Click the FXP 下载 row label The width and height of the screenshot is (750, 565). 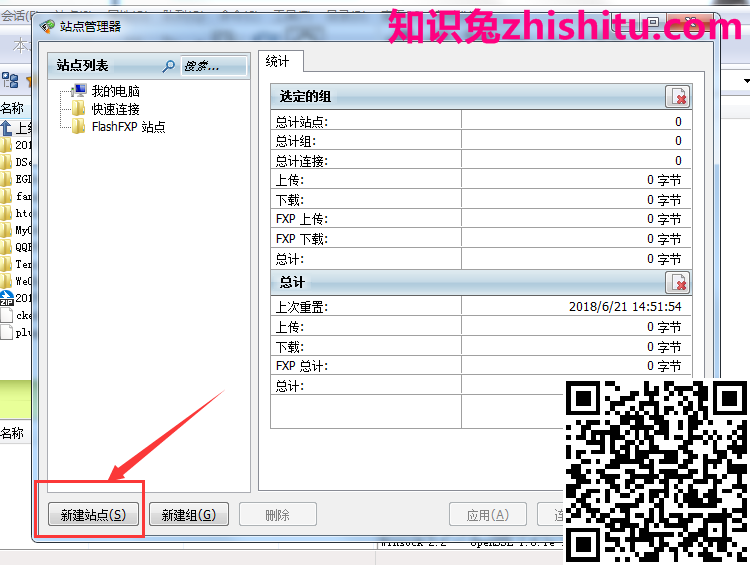[302, 239]
